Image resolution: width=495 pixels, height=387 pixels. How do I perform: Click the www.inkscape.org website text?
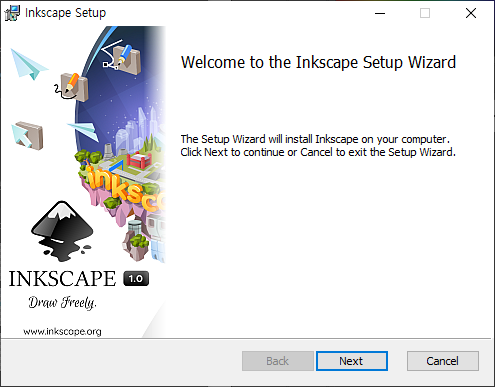point(62,331)
